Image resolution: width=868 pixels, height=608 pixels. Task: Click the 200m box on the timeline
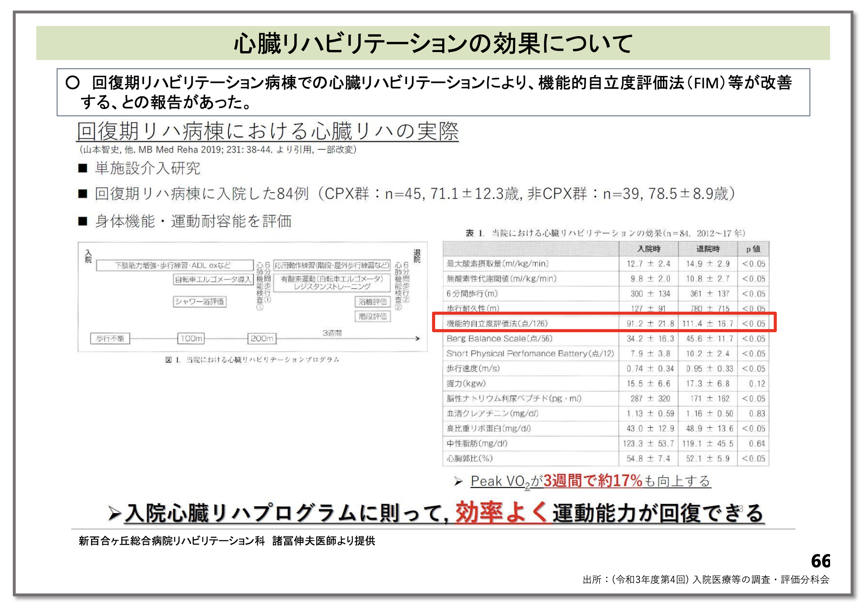[261, 338]
